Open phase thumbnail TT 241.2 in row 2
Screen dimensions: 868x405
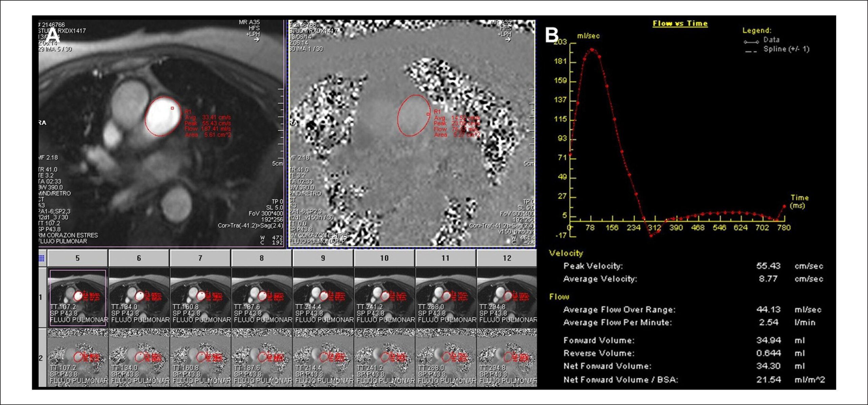pos(384,358)
